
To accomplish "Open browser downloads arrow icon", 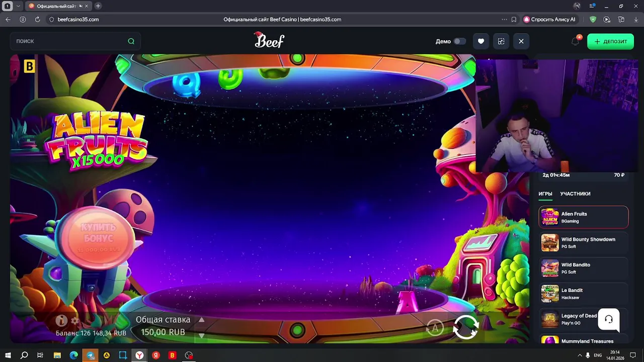I will coord(635,20).
